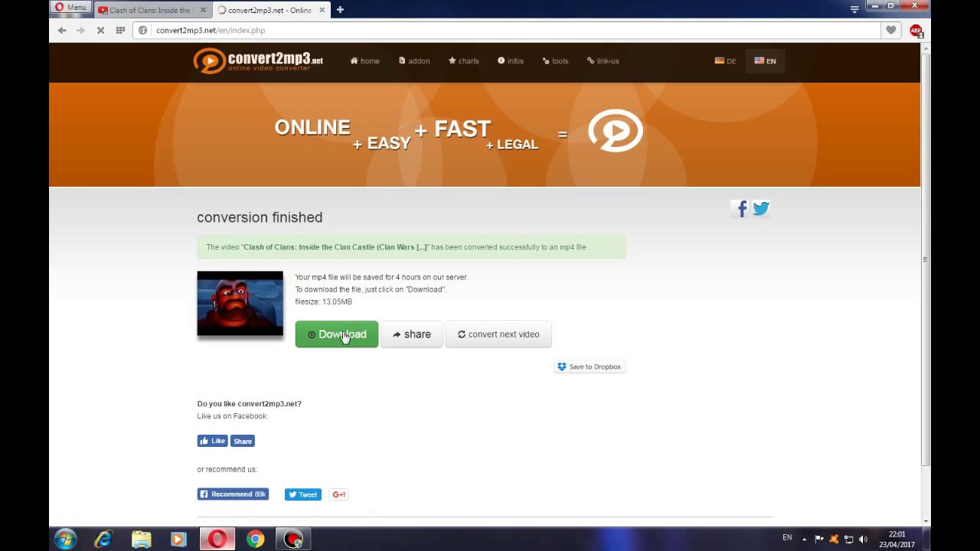Stop loading the page
The height and width of the screenshot is (551, 980).
coord(100,30)
